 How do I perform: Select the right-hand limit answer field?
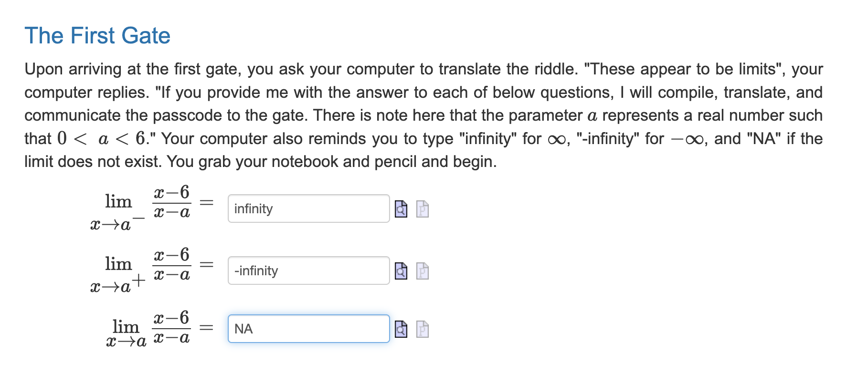[308, 271]
